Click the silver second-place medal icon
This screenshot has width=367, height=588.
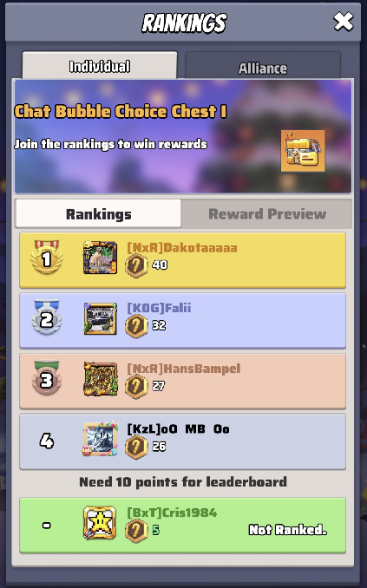click(x=47, y=317)
